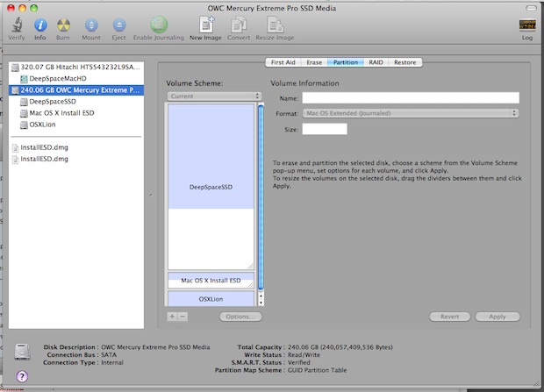544x392 pixels.
Task: Create a New Image from toolbar
Action: [205, 25]
